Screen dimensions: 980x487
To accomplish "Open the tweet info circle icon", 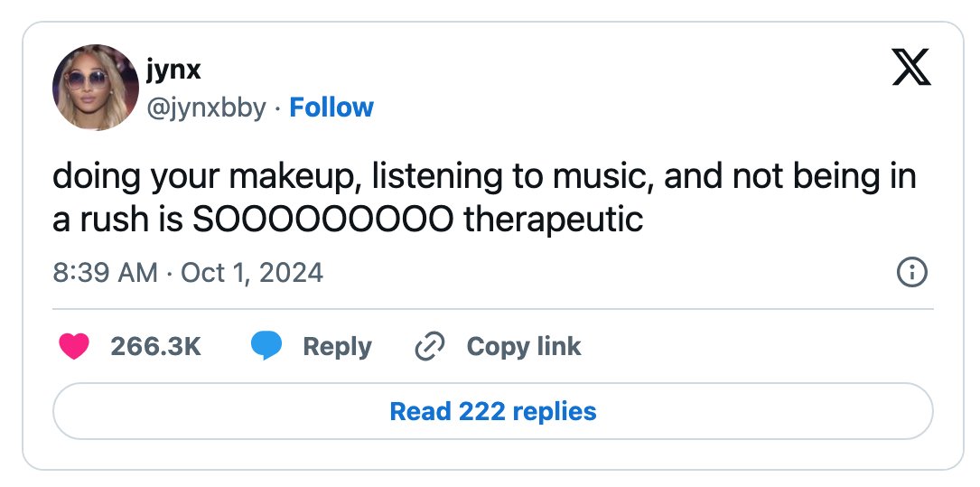I will pyautogui.click(x=912, y=273).
